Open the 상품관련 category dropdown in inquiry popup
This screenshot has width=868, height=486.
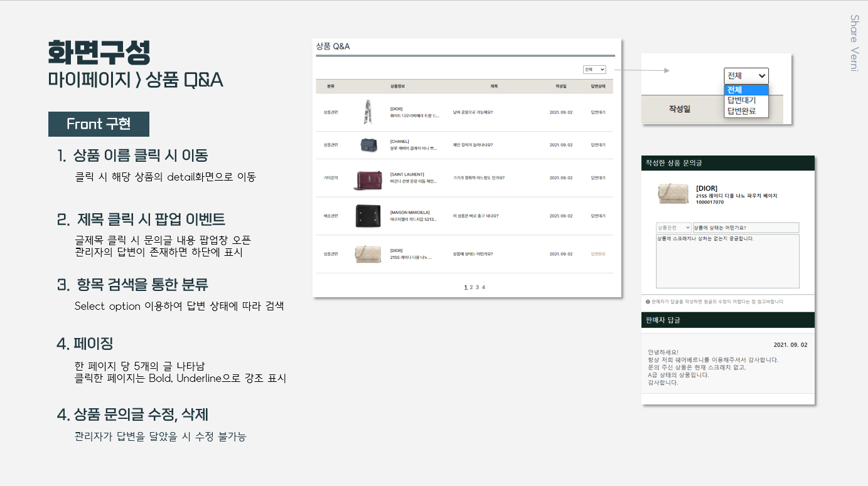(673, 228)
